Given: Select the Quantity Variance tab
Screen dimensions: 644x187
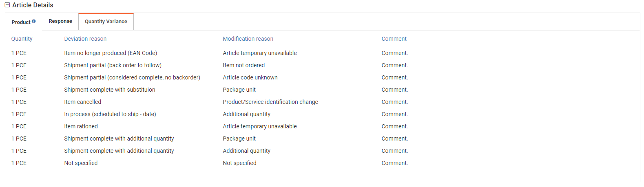Looking at the screenshot, I should [106, 22].
